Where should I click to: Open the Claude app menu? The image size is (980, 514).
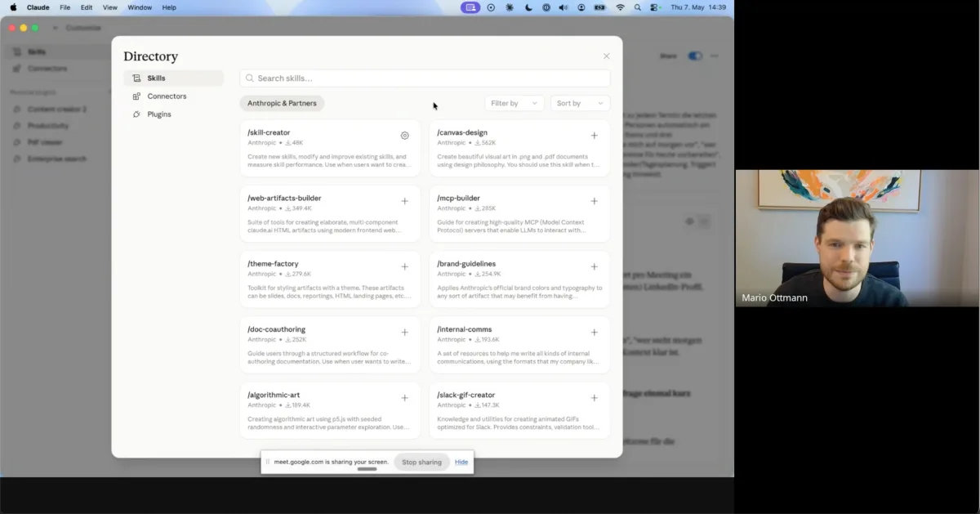click(x=38, y=7)
